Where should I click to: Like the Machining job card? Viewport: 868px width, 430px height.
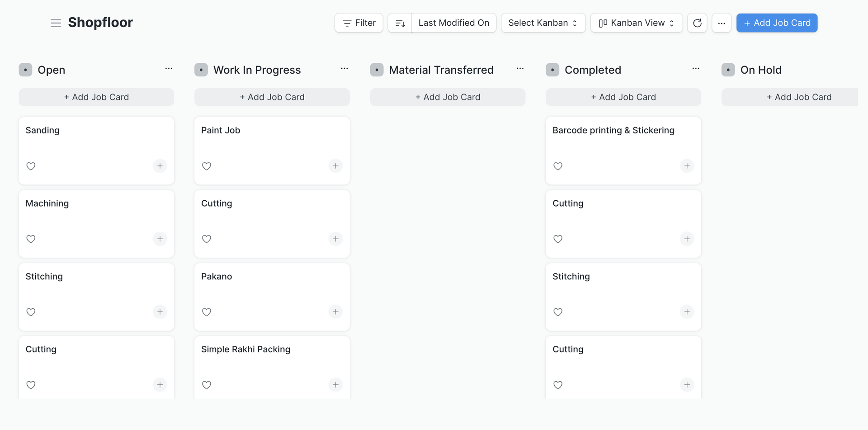[x=31, y=239]
